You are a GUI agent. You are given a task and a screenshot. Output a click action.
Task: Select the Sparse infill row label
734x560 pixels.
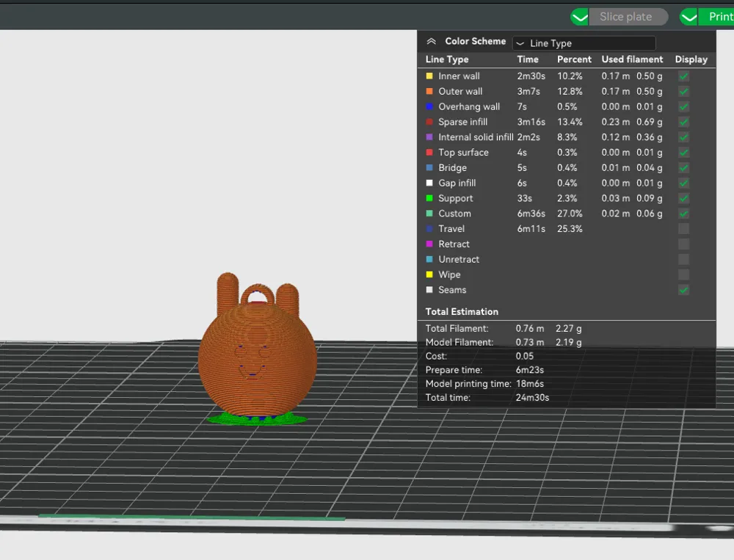coord(462,122)
